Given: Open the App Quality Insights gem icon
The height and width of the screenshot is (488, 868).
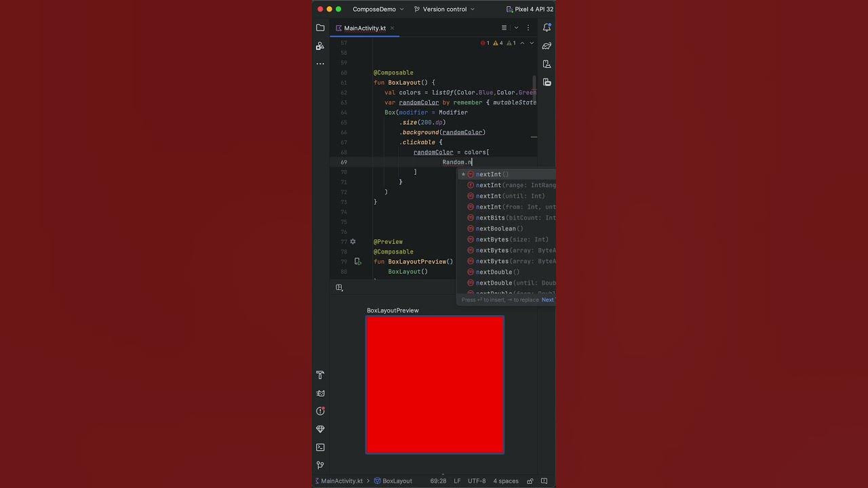Looking at the screenshot, I should pos(320,429).
